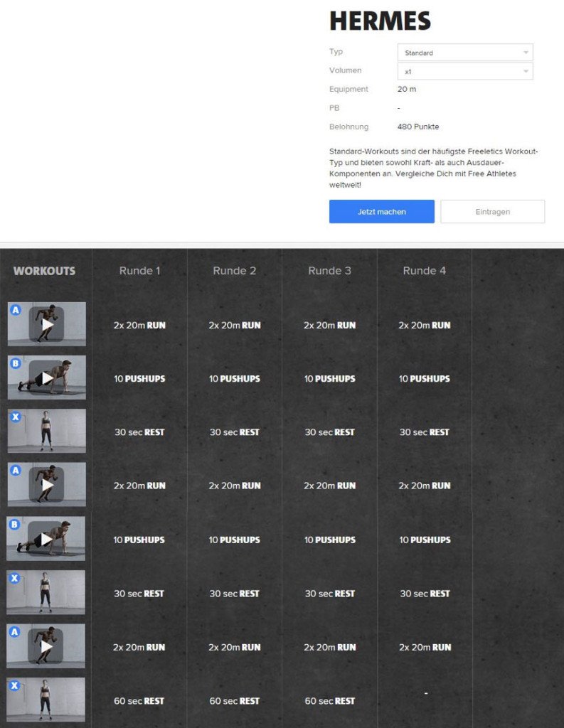Click first 30 sec REST cell in Runde 2
The height and width of the screenshot is (728, 564).
pos(235,432)
